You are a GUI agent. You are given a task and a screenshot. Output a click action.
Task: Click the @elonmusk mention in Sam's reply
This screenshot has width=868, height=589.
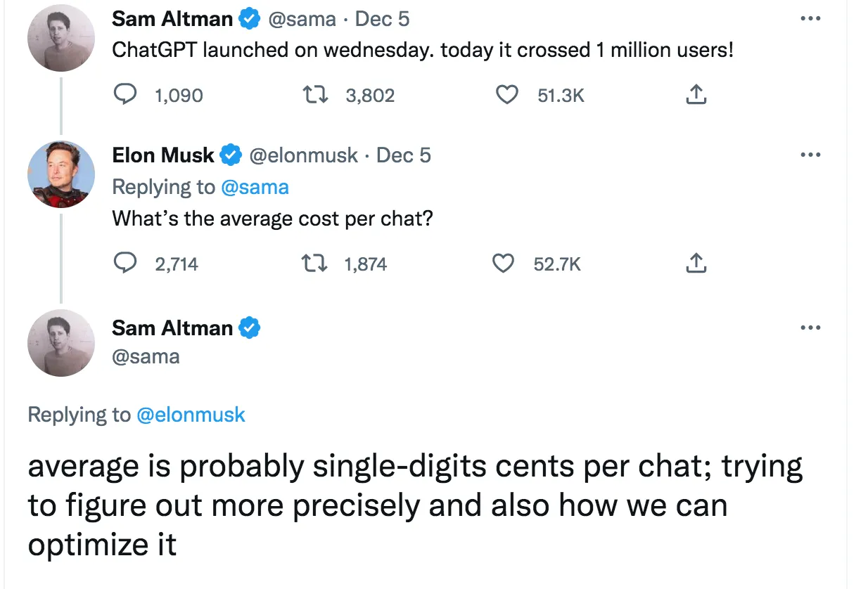click(190, 415)
